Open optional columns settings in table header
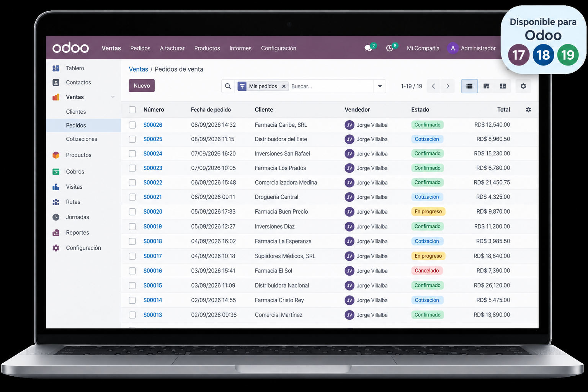Image resolution: width=588 pixels, height=392 pixels. tap(528, 109)
